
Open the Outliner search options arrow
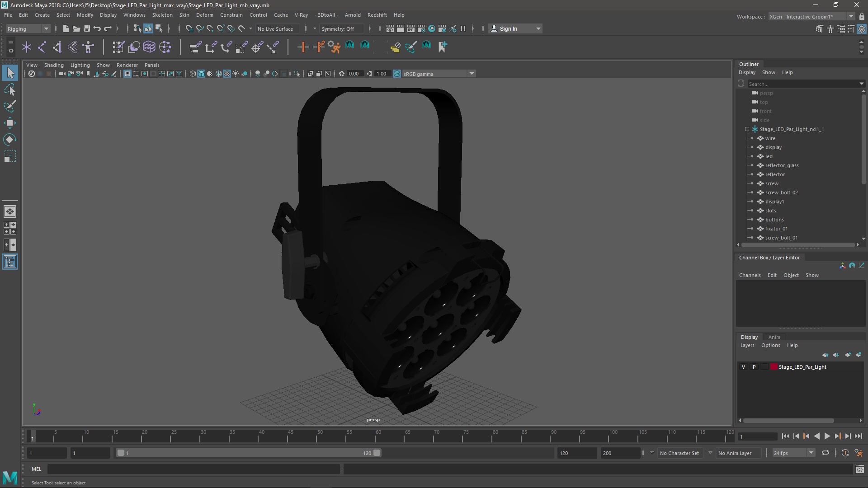861,84
